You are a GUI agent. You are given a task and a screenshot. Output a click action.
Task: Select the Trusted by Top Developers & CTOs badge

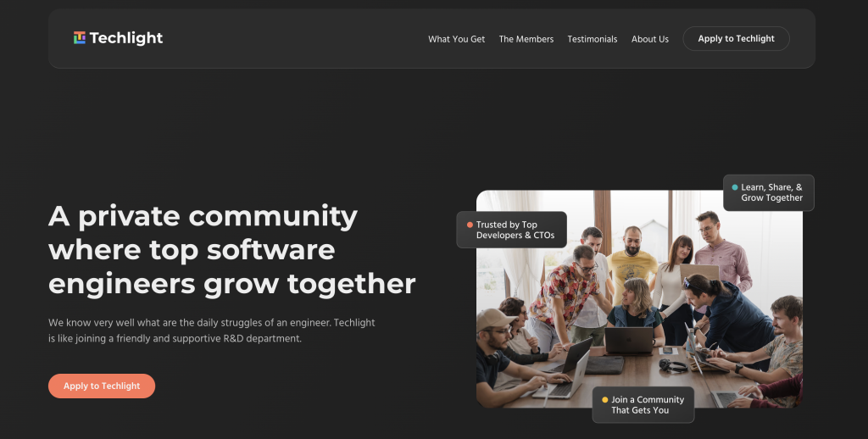(511, 230)
